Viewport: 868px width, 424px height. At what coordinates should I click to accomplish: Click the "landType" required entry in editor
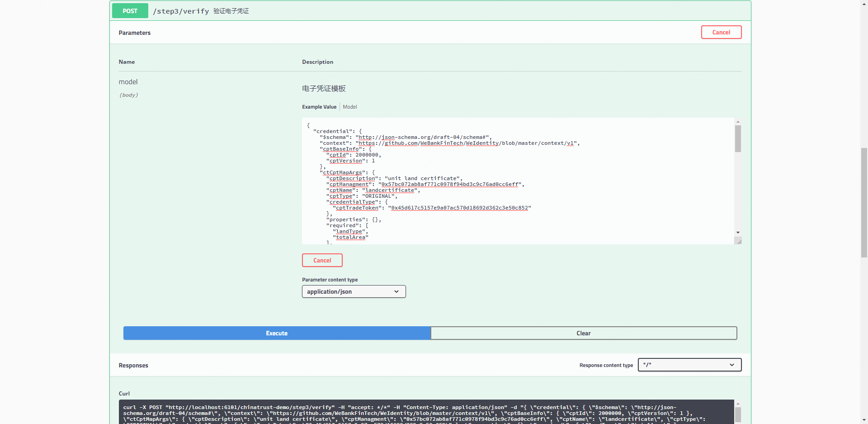[x=350, y=232]
